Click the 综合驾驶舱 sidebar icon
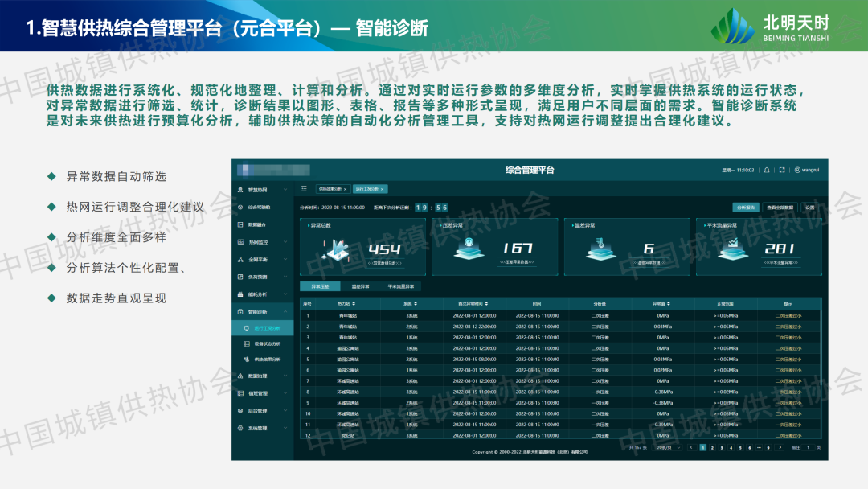 (x=240, y=207)
